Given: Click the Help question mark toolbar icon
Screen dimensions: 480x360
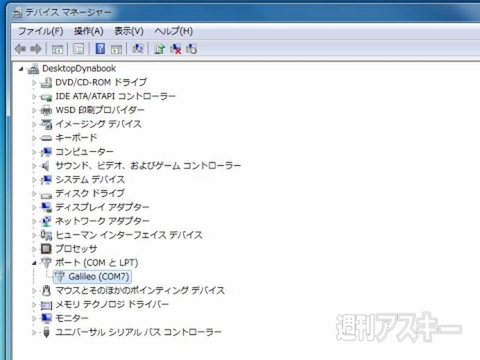Looking at the screenshot, I should (x=100, y=49).
